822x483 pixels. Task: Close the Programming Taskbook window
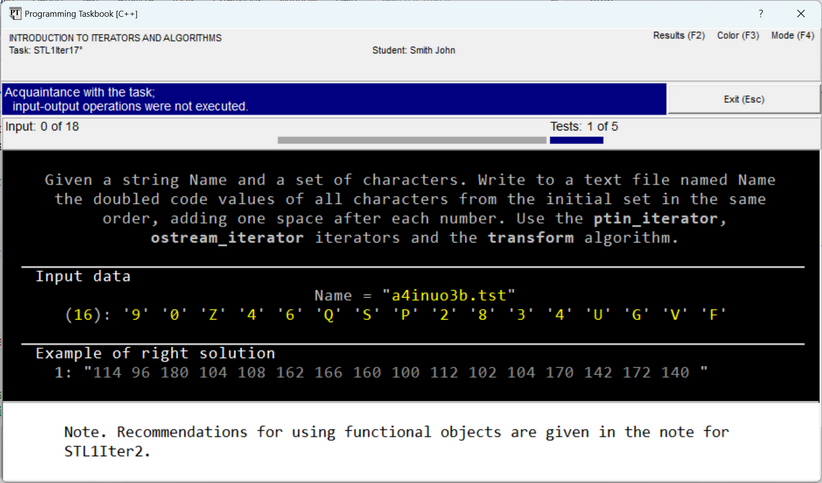pyautogui.click(x=800, y=14)
